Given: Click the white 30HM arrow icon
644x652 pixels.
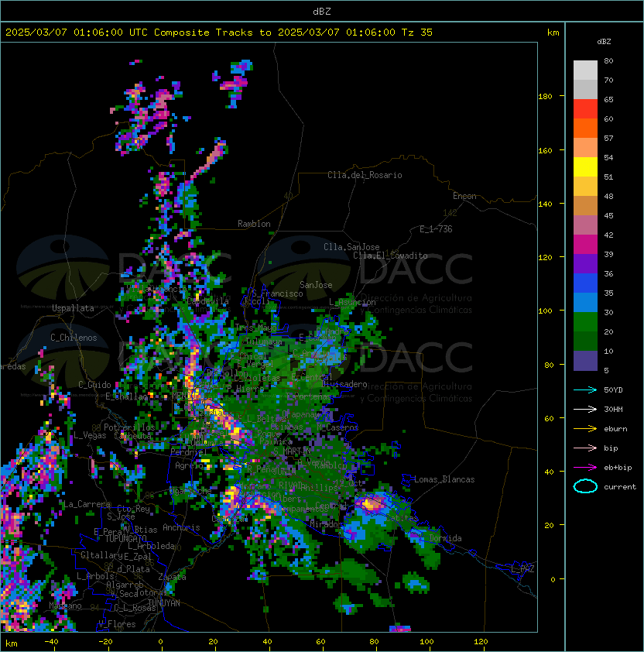Looking at the screenshot, I should pyautogui.click(x=585, y=409).
